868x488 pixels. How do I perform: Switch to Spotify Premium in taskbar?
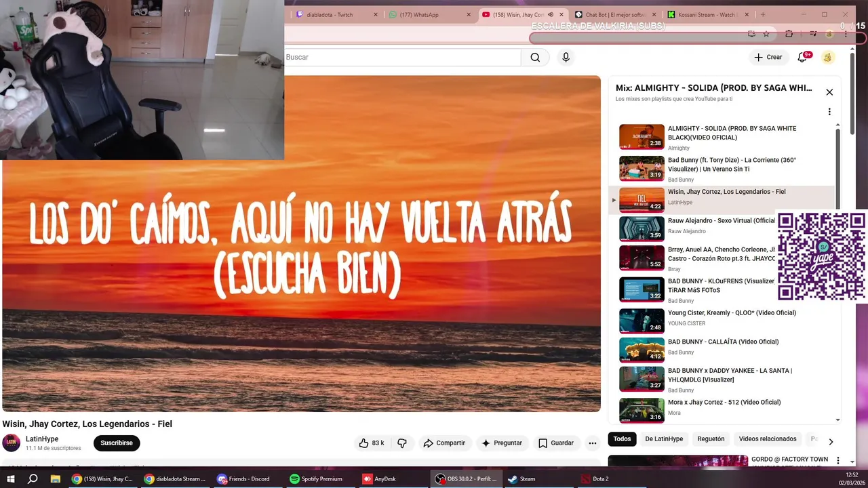point(316,479)
